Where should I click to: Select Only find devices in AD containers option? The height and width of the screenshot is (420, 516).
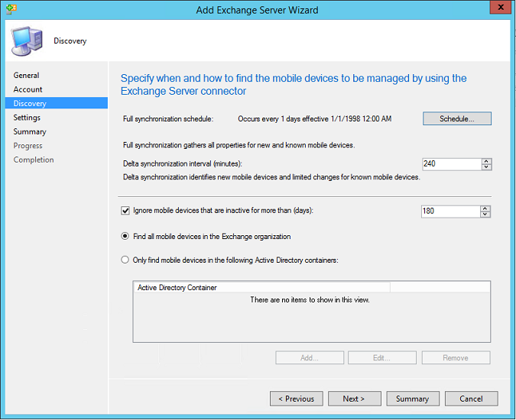125,260
